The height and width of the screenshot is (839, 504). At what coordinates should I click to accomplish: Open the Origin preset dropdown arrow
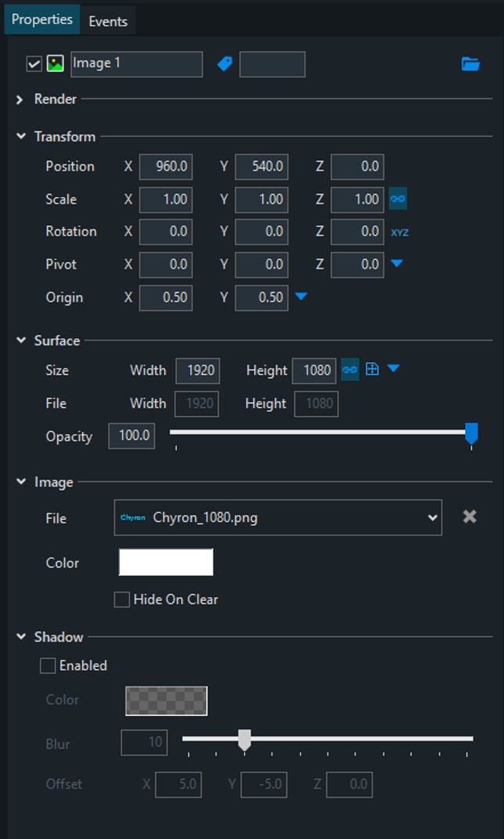(x=301, y=297)
